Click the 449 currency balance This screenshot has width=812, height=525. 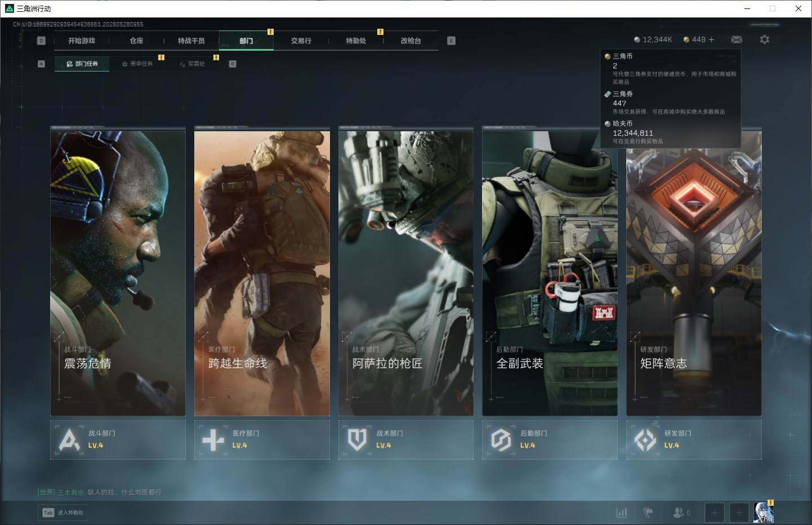699,39
